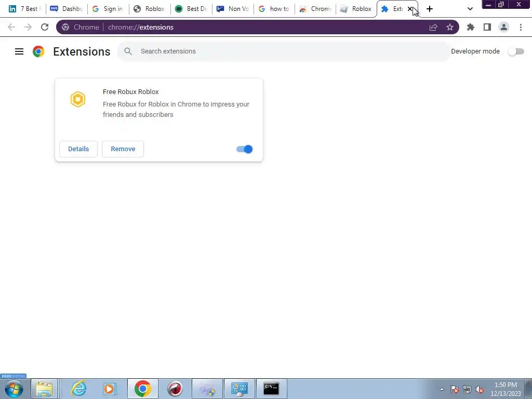Launch Internet Explorer from taskbar
The width and height of the screenshot is (532, 399).
[x=78, y=389]
